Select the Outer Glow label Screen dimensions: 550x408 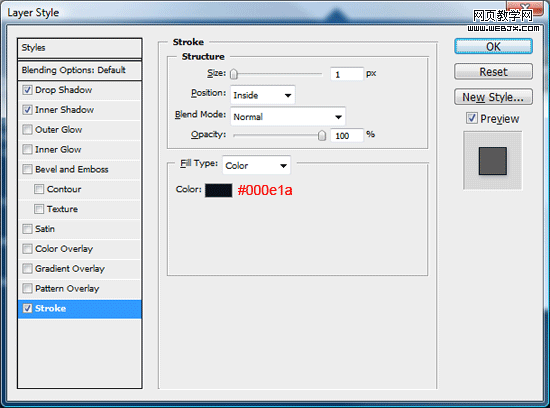coord(59,130)
